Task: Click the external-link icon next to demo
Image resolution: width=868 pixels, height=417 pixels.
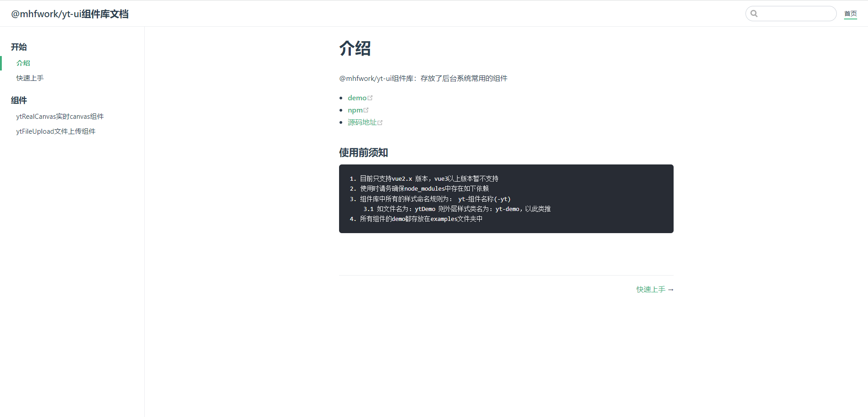Action: (370, 97)
